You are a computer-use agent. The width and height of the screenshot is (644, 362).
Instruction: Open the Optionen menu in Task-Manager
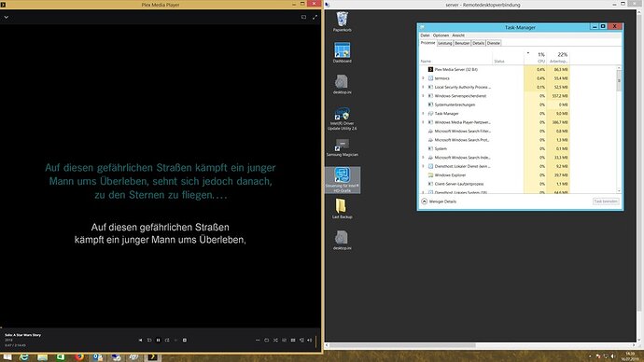point(441,35)
